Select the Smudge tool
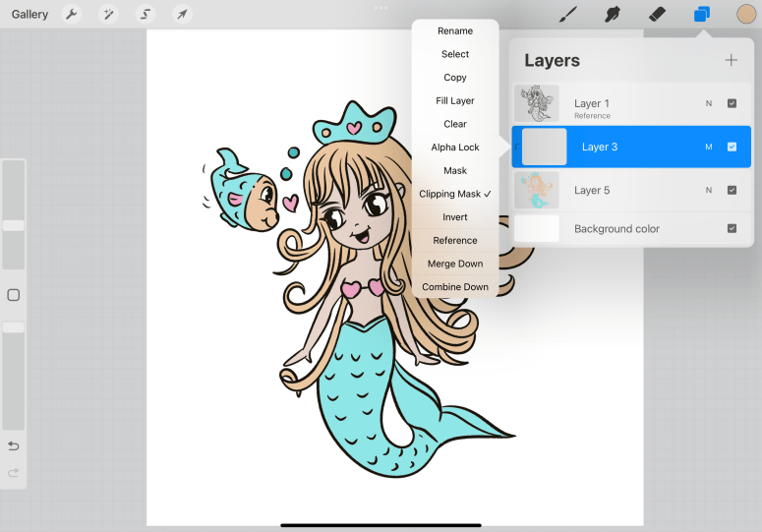This screenshot has height=532, width=762. click(613, 15)
